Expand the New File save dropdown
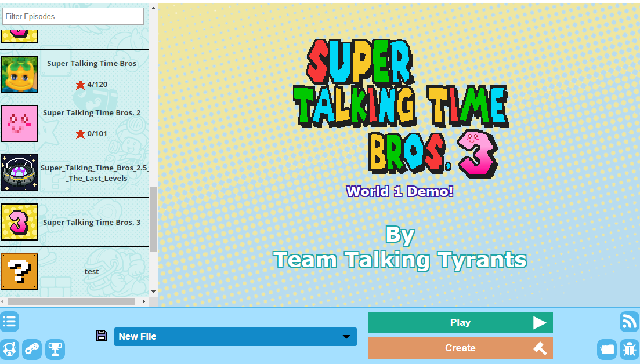The image size is (640, 364). 235,337
